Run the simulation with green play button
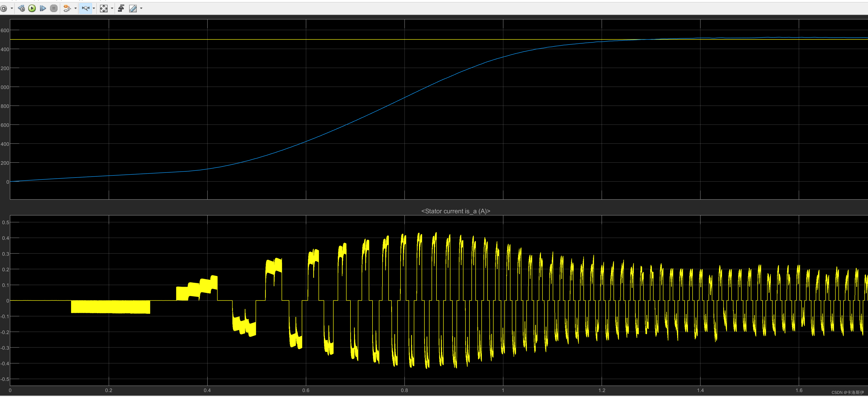This screenshot has height=397, width=868. click(x=32, y=9)
